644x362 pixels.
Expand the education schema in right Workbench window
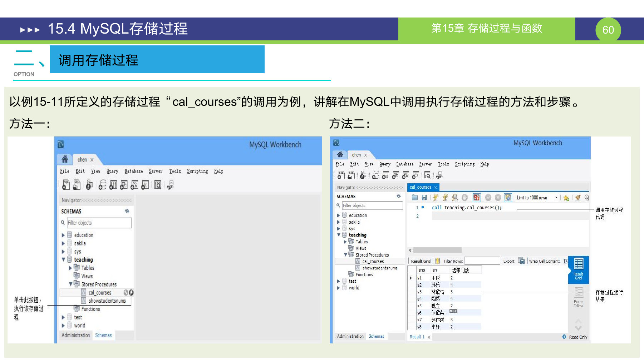tap(338, 215)
